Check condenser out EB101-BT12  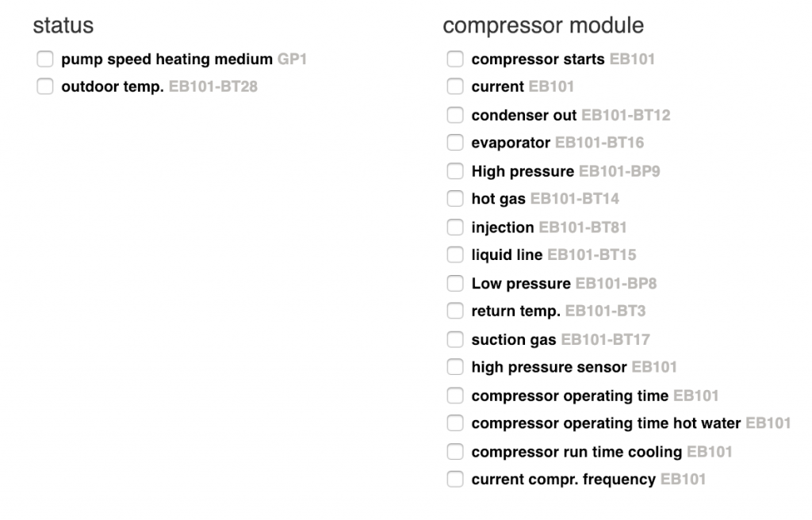pos(455,116)
